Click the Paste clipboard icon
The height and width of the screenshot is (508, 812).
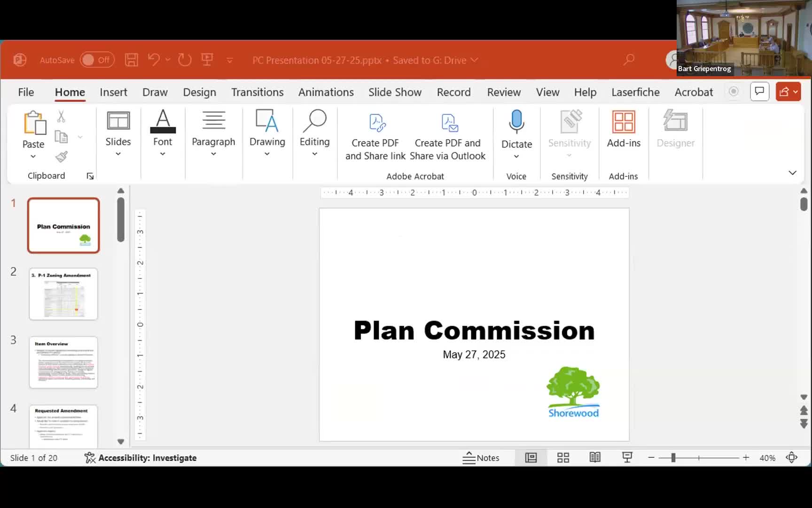[34, 122]
